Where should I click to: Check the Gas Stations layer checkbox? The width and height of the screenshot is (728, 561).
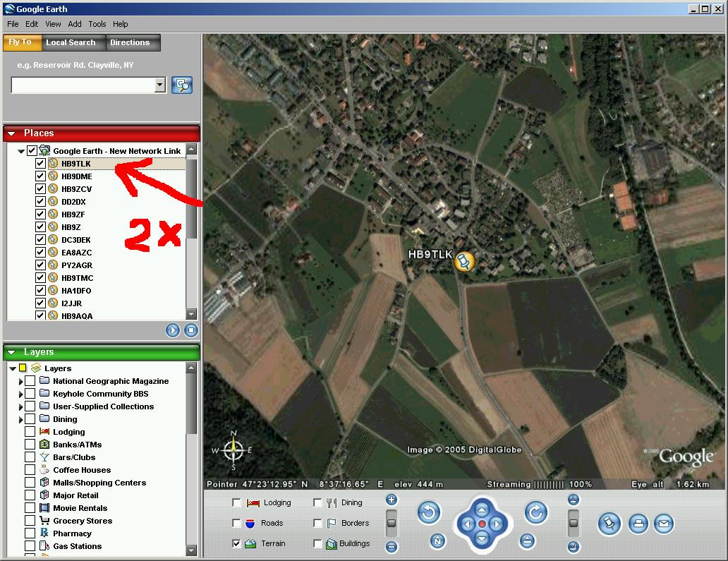(30, 546)
